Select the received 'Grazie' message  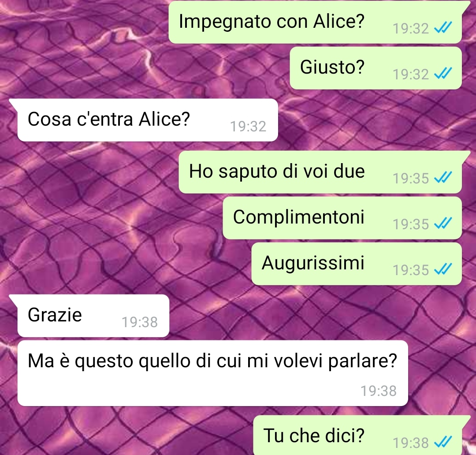[93, 316]
